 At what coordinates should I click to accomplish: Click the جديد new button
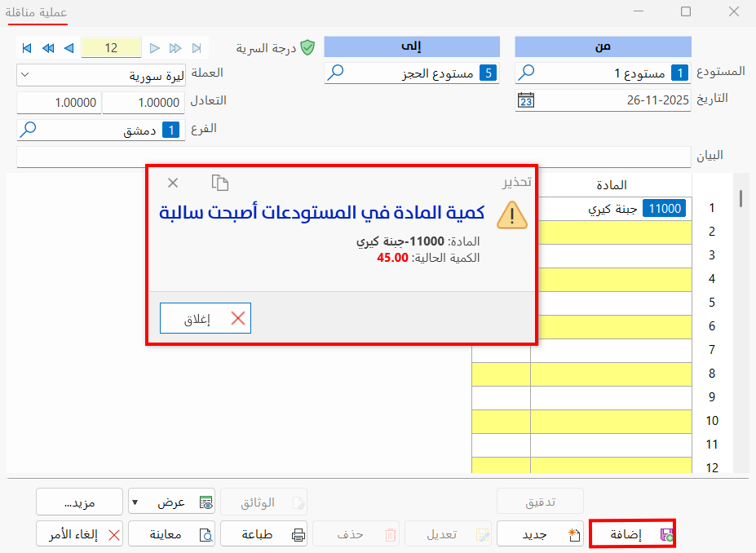tap(540, 535)
